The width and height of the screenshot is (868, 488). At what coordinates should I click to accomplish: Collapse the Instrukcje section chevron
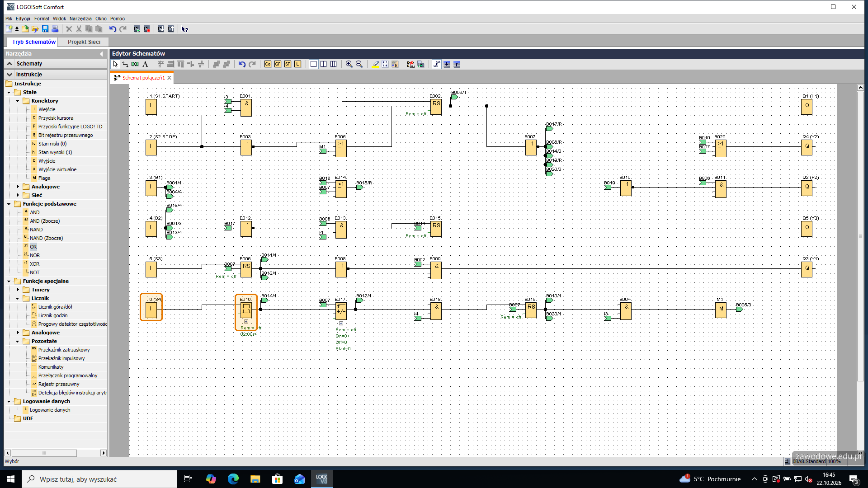9,75
